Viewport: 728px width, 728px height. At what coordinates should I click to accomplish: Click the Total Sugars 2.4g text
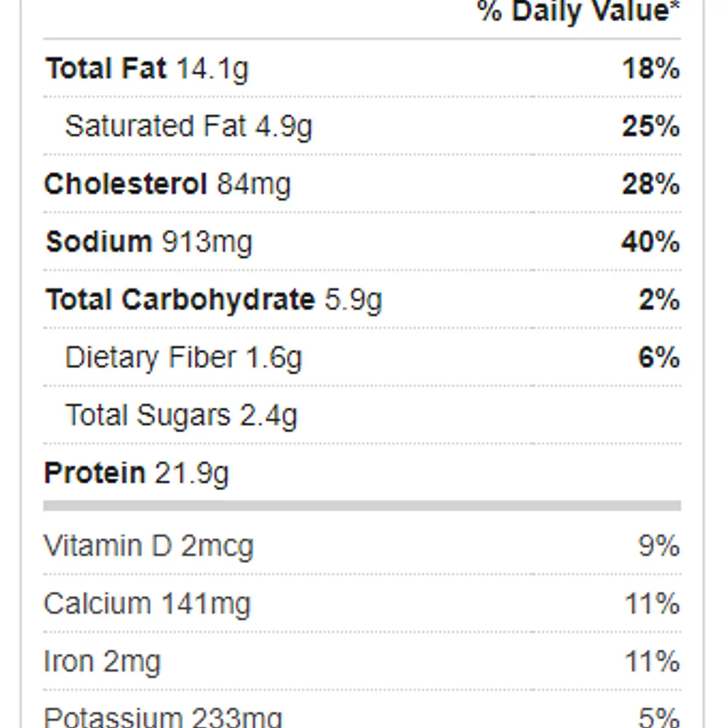point(181,415)
